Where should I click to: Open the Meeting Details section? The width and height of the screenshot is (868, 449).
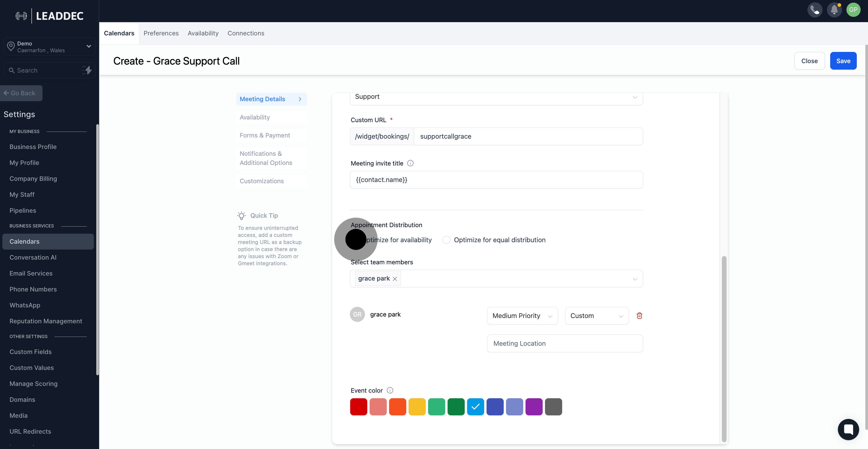pos(271,99)
